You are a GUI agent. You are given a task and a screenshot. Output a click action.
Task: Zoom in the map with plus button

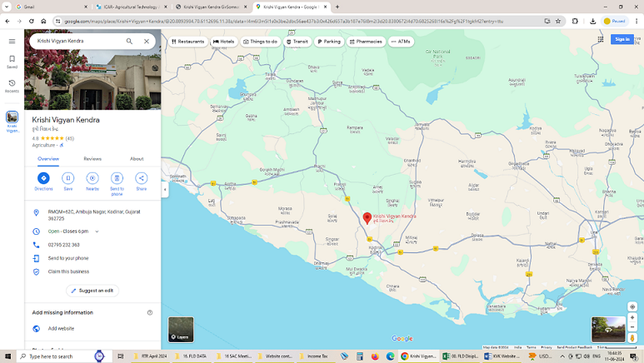tap(632, 318)
